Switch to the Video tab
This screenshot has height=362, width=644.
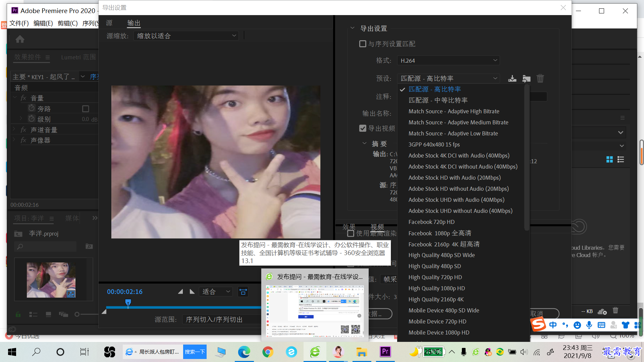pyautogui.click(x=377, y=227)
